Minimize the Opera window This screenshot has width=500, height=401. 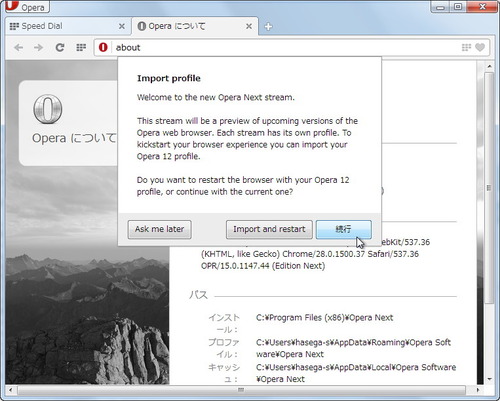point(440,7)
